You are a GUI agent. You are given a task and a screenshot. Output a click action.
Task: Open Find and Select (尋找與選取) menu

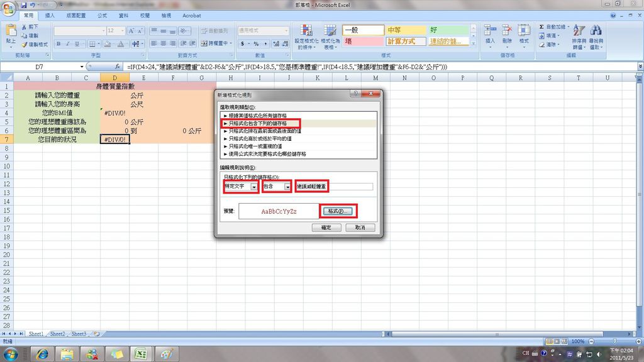[596, 36]
